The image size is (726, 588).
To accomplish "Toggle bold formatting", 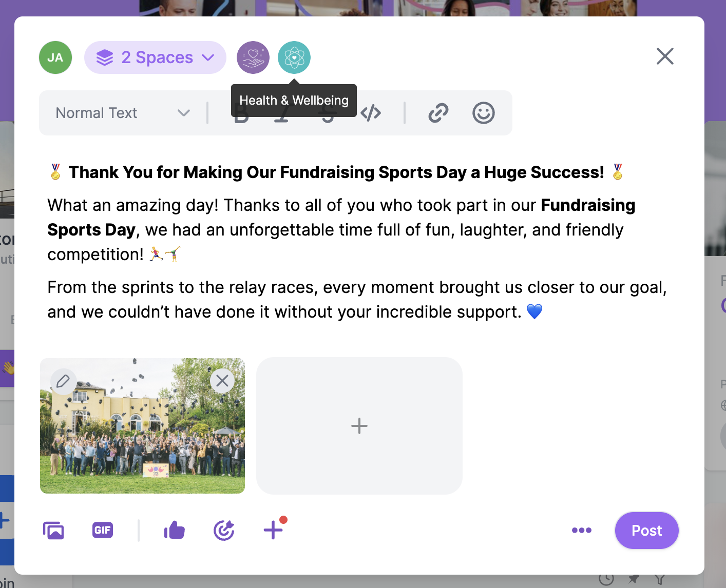I will point(241,114).
